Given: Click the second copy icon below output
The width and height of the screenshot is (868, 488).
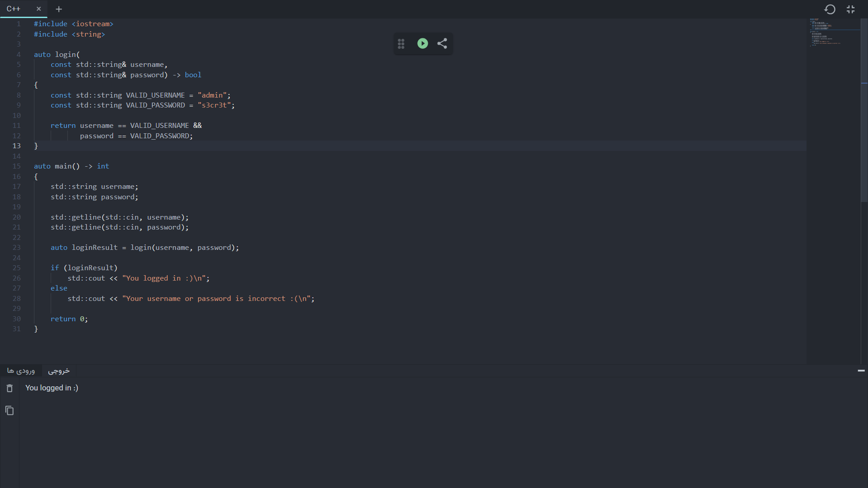Looking at the screenshot, I should 9,411.
